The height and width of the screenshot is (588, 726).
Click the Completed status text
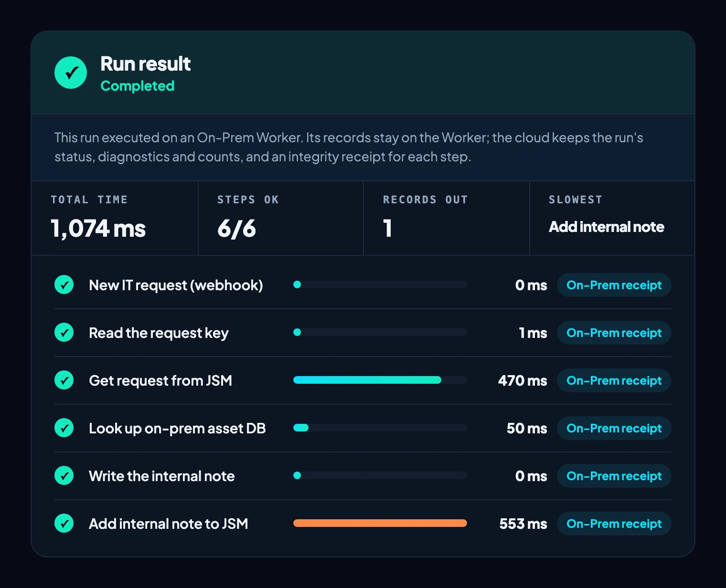[x=138, y=86]
